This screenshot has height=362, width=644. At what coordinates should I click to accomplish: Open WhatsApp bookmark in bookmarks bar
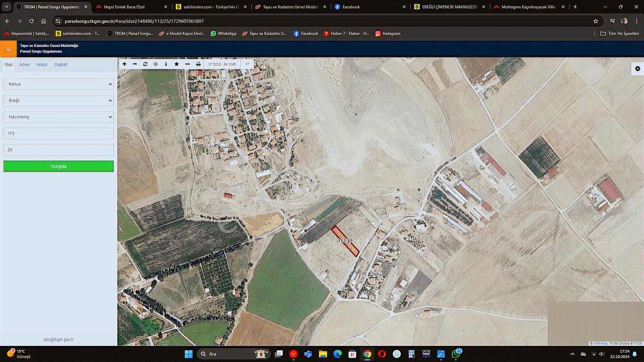pyautogui.click(x=223, y=33)
